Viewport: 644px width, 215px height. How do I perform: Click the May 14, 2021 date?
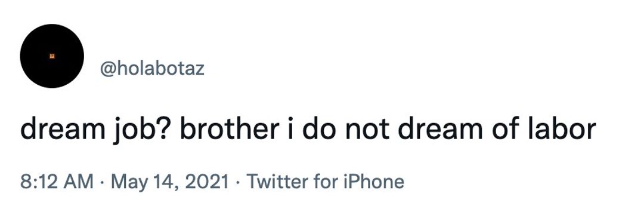[x=169, y=182]
